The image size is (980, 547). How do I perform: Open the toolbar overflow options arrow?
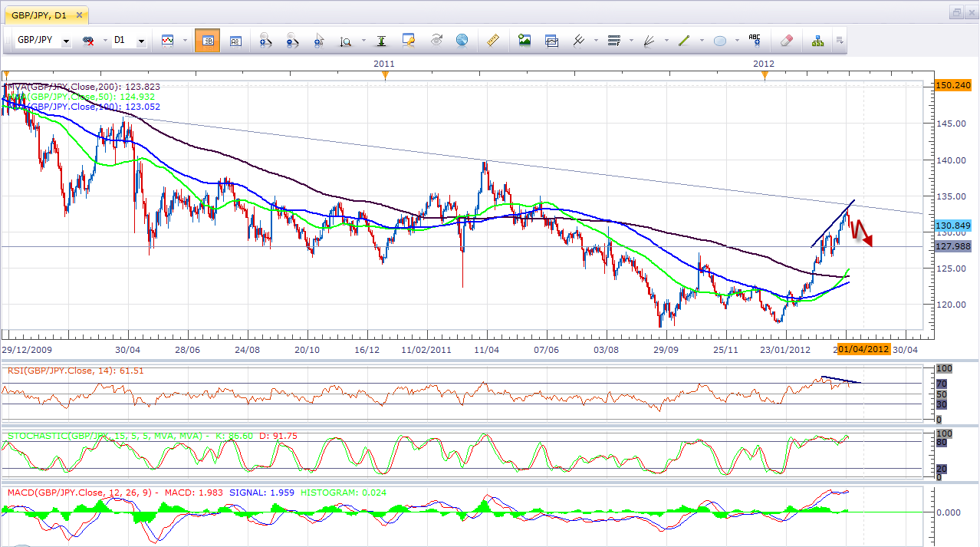pos(840,41)
